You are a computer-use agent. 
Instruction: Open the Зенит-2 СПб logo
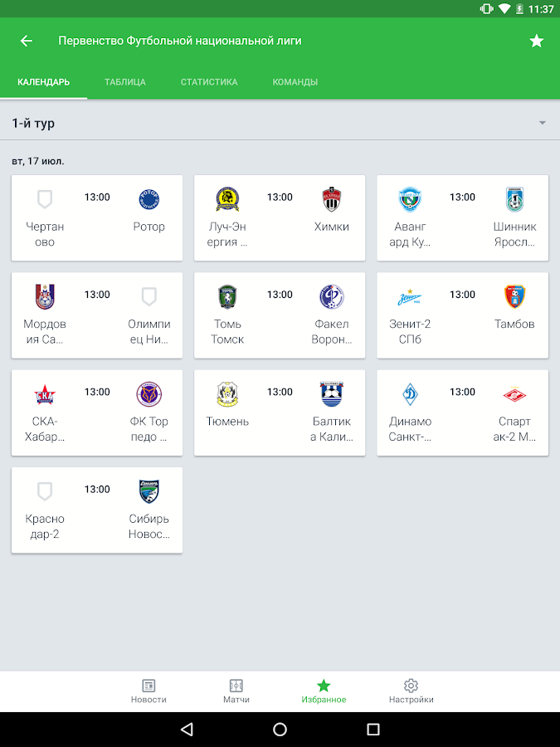coord(410,297)
